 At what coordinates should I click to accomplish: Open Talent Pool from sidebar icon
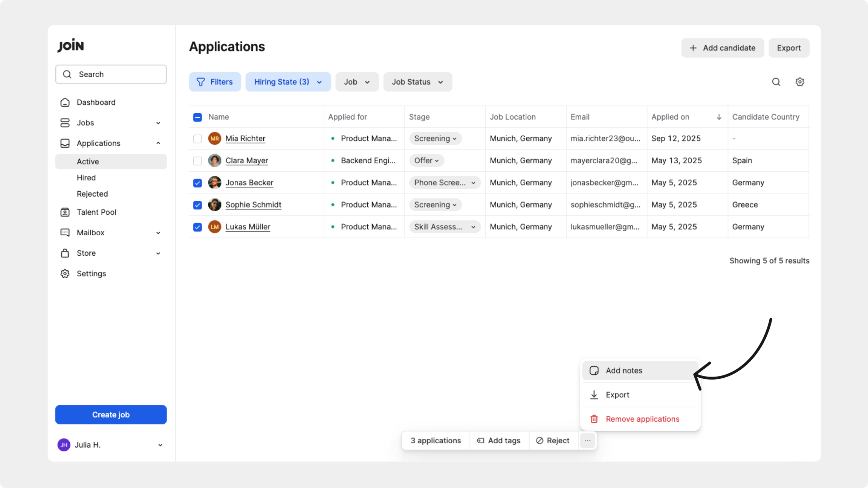65,212
